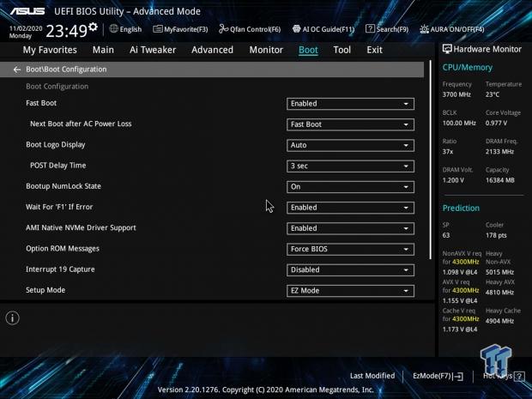532x399 pixels.
Task: Click the 178 pts Cooler value
Action: click(x=496, y=235)
